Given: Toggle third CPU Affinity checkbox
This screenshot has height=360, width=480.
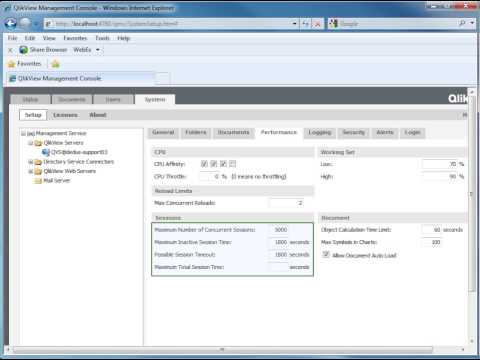Looking at the screenshot, I should (x=223, y=164).
